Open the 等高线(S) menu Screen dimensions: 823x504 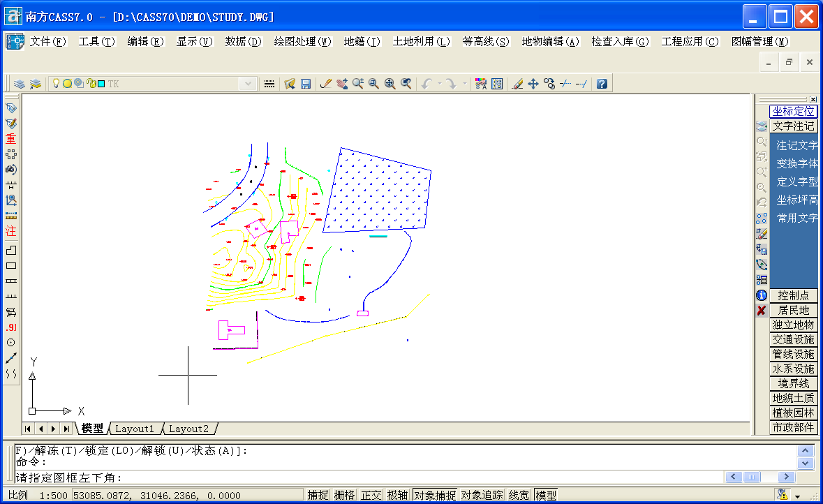[x=486, y=41]
